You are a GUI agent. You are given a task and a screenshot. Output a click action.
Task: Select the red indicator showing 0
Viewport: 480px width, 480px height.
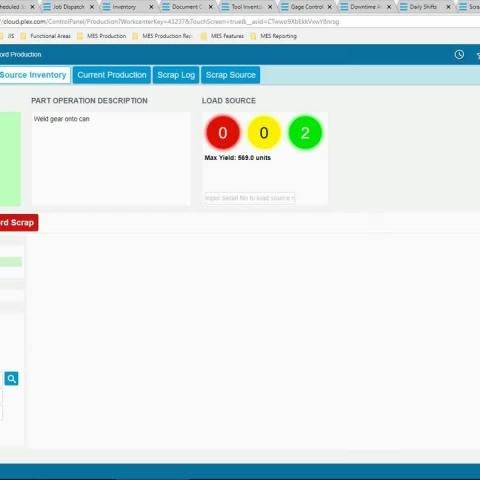(x=223, y=133)
